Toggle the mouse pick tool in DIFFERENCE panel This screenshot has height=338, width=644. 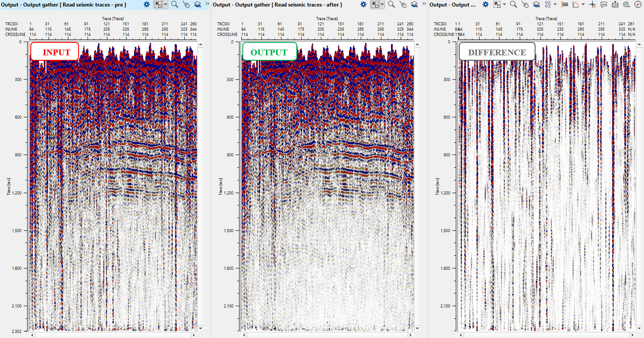(x=525, y=4)
